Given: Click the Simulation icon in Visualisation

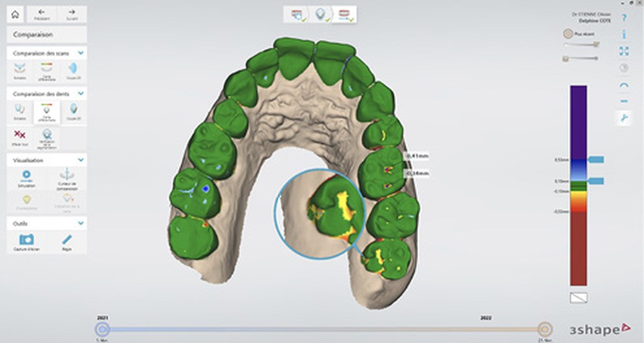Looking at the screenshot, I should (26, 176).
